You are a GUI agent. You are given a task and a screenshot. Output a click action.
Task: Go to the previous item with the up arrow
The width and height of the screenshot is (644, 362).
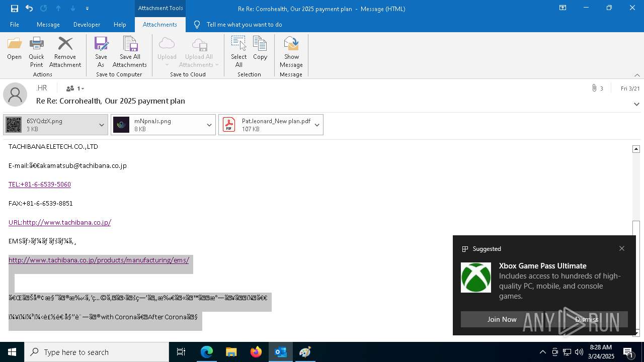pyautogui.click(x=58, y=8)
